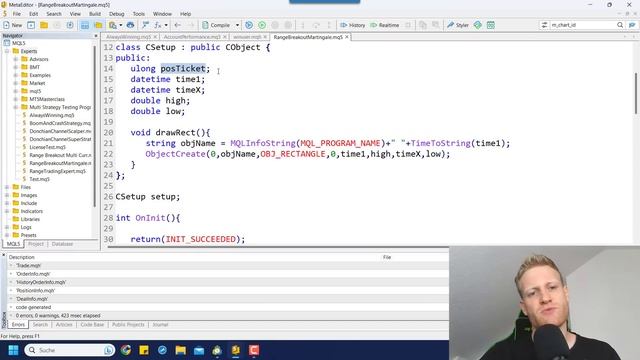
Task: Open the Debug menu
Action: (116, 14)
